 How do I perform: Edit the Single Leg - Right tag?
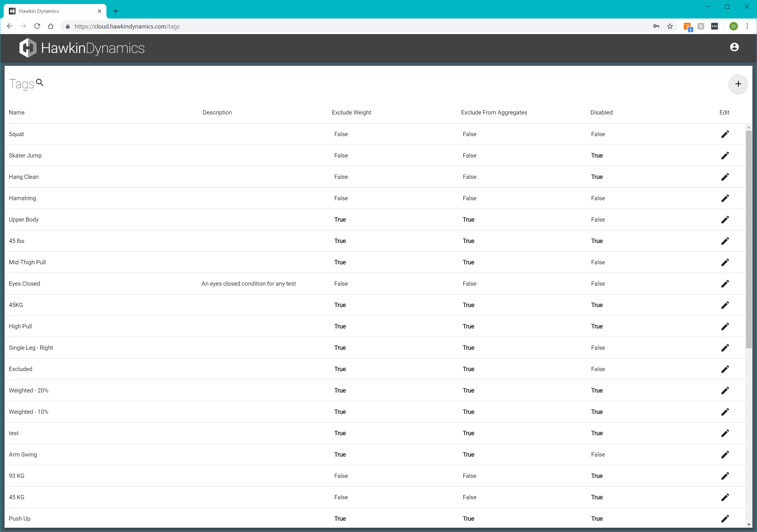[725, 348]
